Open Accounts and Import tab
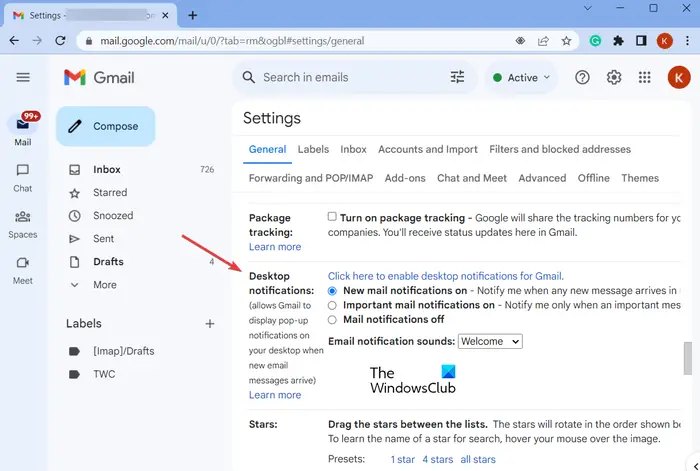This screenshot has height=471, width=700. pos(428,149)
